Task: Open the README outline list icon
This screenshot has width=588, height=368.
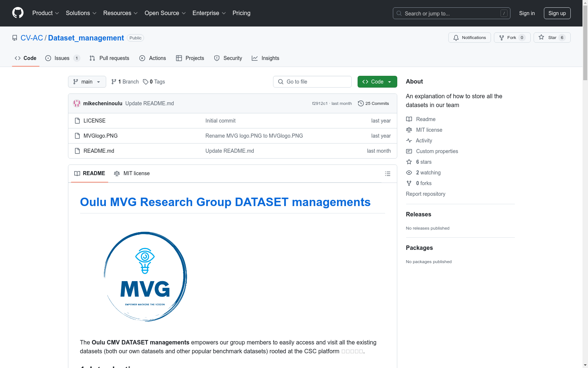Action: click(388, 174)
